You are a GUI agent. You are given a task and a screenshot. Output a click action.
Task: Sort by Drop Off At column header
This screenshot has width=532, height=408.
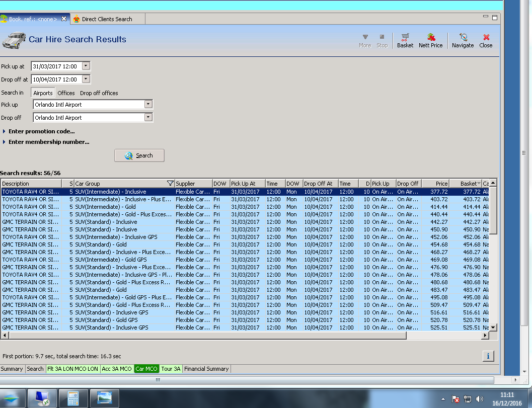(321, 184)
